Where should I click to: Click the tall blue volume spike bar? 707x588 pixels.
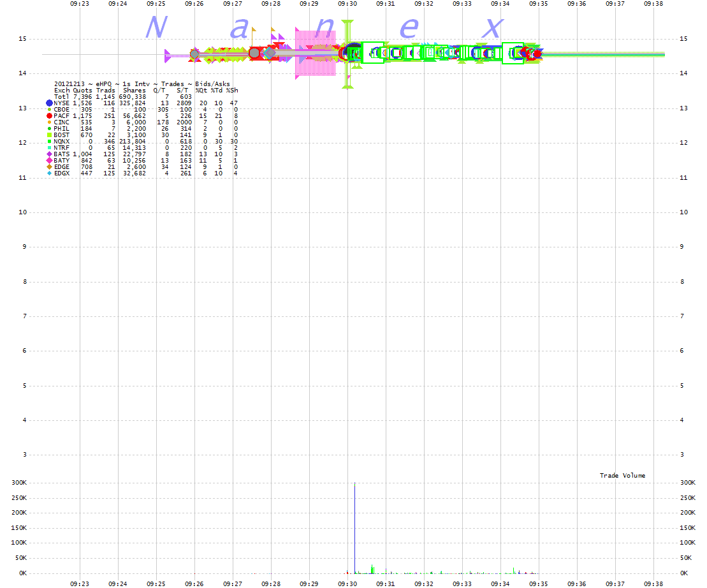click(355, 528)
